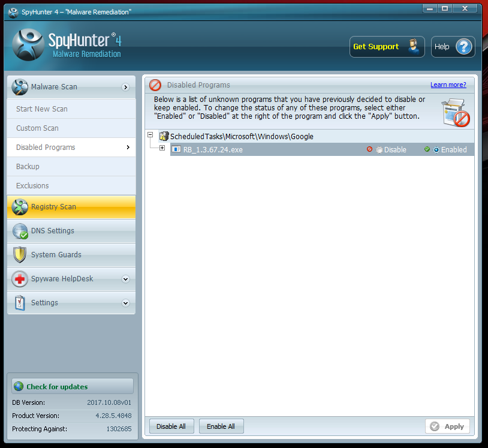Open Custom Scan menu item
The image size is (488, 448).
point(71,128)
